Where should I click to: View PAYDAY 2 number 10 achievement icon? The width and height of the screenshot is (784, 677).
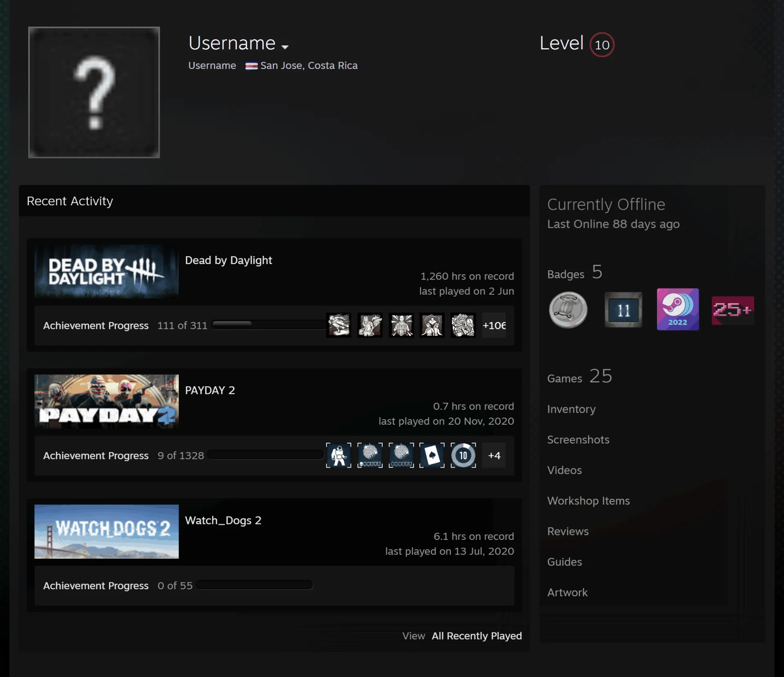(x=463, y=455)
